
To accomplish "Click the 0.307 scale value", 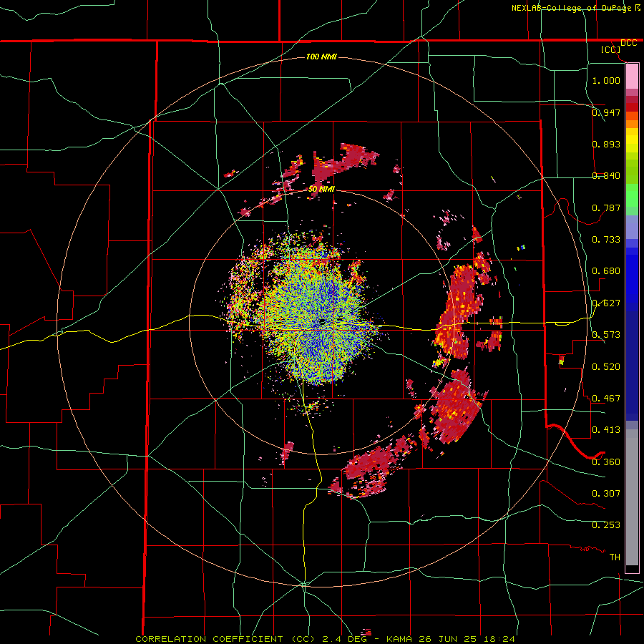I will click(x=606, y=494).
